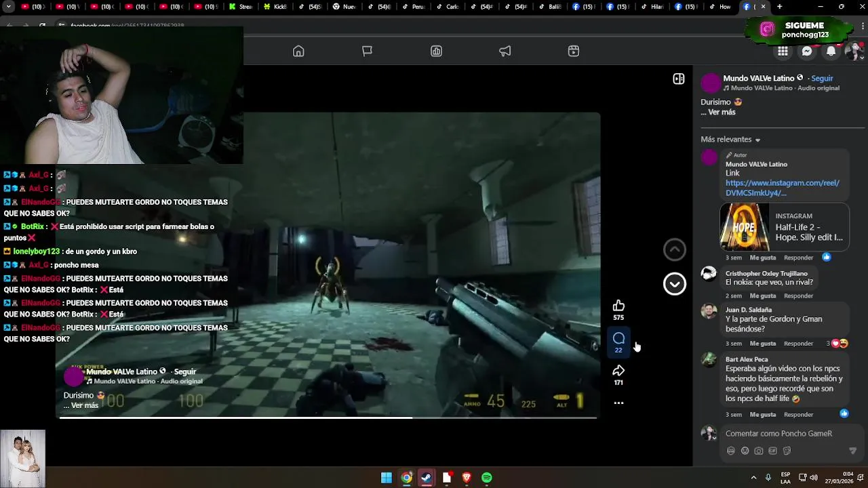
Task: Pause the reel by clicking the video
Action: [328, 264]
